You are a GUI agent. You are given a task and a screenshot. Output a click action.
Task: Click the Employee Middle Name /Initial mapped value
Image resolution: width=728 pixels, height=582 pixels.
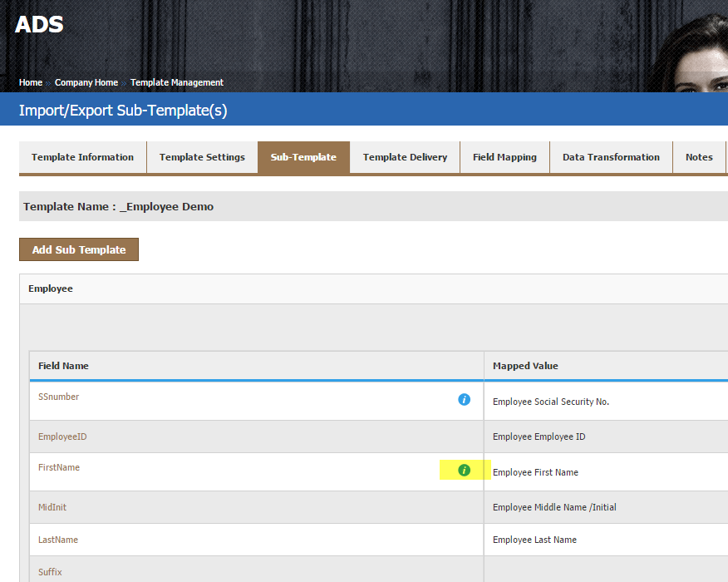[x=554, y=507]
